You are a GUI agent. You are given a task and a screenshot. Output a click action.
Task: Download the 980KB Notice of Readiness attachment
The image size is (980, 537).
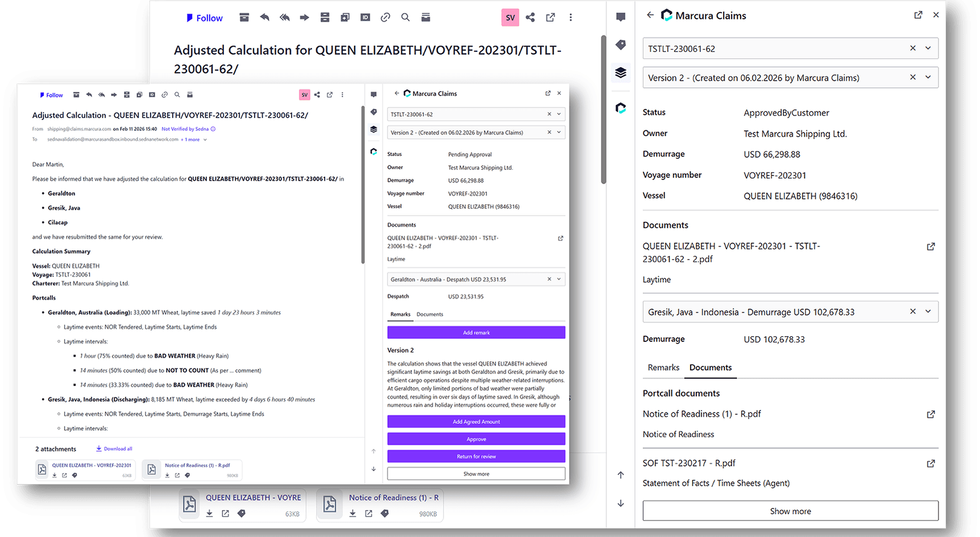pos(352,513)
